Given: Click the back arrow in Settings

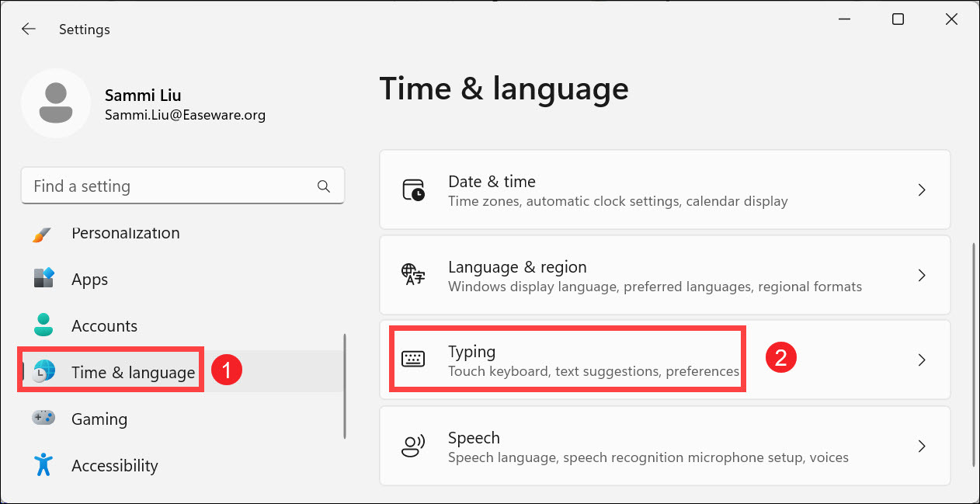Looking at the screenshot, I should pos(29,30).
